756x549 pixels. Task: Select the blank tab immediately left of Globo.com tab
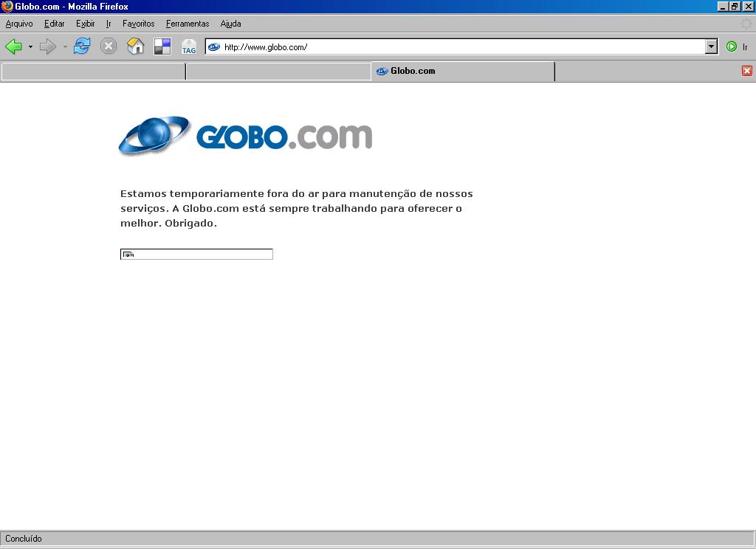[278, 72]
